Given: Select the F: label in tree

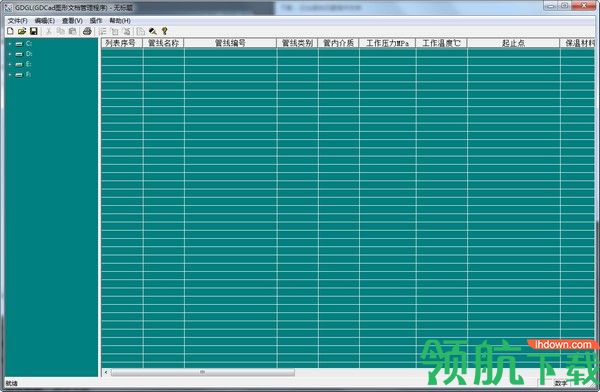Looking at the screenshot, I should click(x=29, y=75).
